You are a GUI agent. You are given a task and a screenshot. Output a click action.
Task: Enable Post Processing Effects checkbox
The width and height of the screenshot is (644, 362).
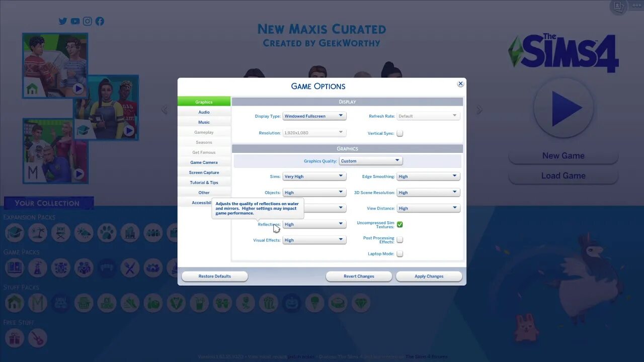(x=399, y=240)
